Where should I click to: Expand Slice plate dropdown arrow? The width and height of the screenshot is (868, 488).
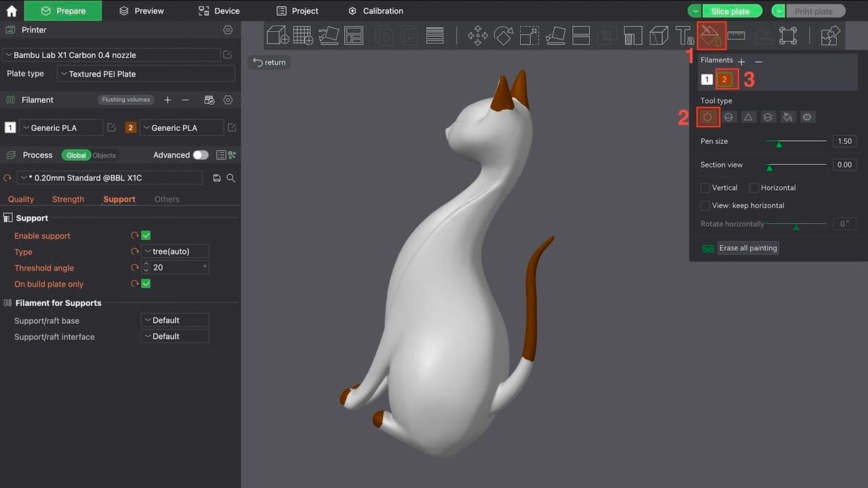pyautogui.click(x=694, y=11)
